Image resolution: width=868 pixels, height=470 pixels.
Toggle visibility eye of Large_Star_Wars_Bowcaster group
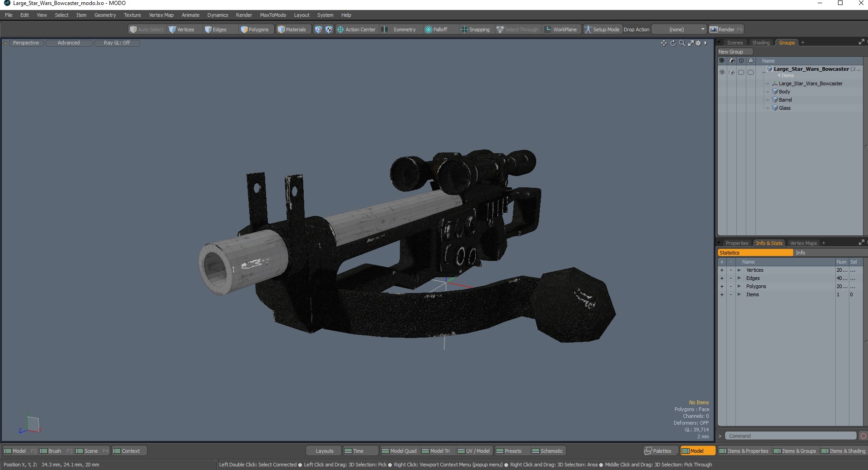coord(722,72)
